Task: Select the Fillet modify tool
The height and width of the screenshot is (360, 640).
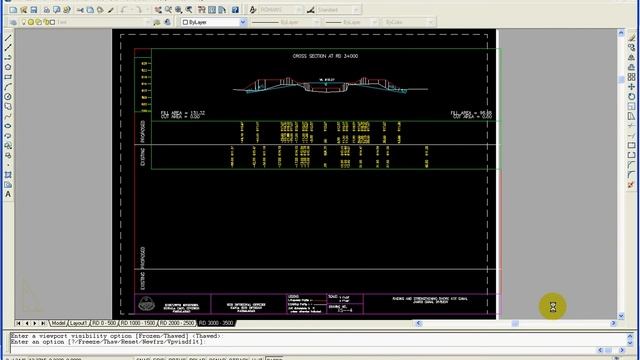Action: coord(632,175)
